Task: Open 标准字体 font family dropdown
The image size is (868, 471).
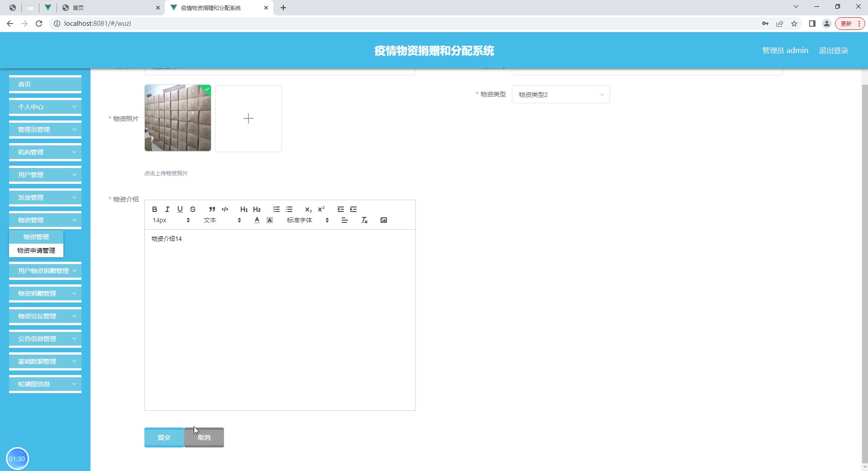Action: [x=308, y=220]
